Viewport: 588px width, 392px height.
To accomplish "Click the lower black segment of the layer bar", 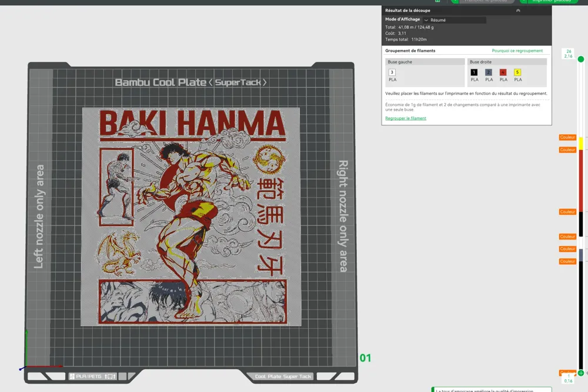I will pyautogui.click(x=581, y=315).
